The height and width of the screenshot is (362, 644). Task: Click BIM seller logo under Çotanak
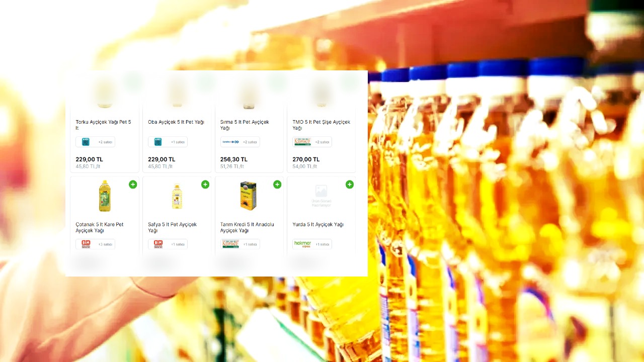coord(86,244)
